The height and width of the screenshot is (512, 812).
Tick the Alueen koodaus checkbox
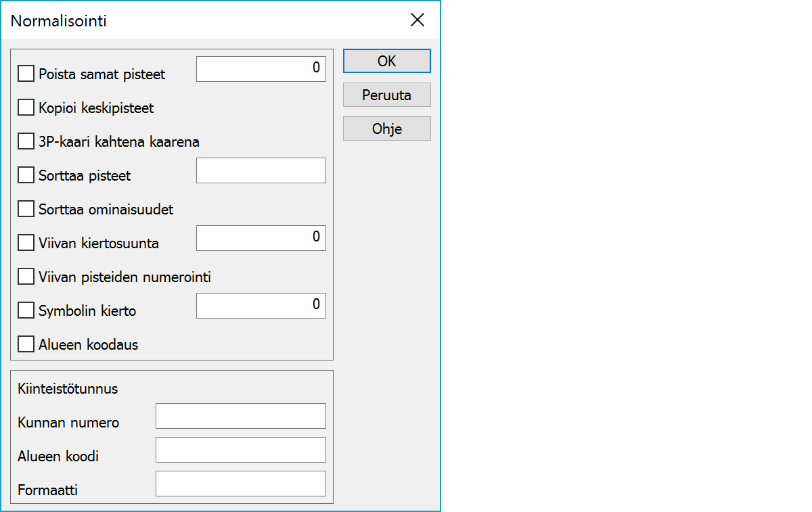26,344
